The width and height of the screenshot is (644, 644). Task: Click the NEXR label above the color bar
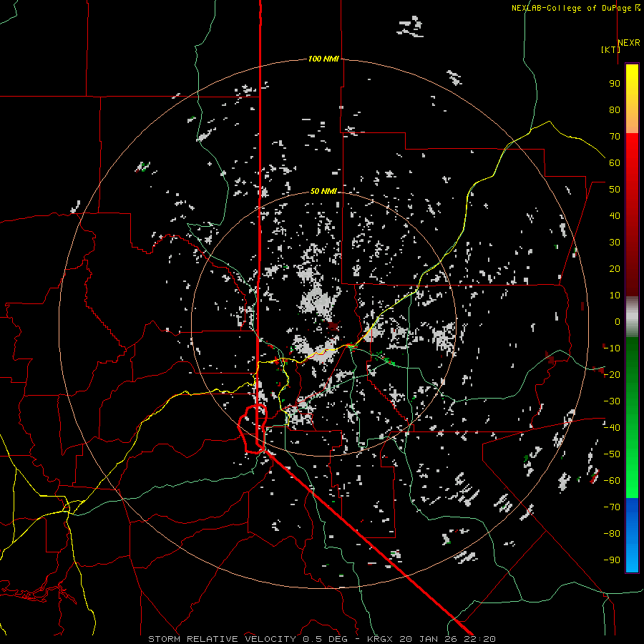(x=629, y=43)
